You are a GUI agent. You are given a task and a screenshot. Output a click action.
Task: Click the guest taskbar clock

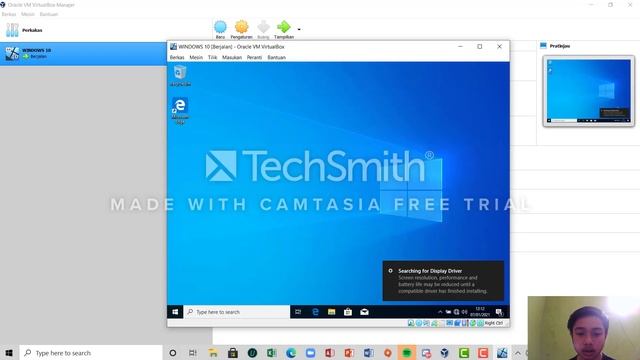(x=480, y=312)
